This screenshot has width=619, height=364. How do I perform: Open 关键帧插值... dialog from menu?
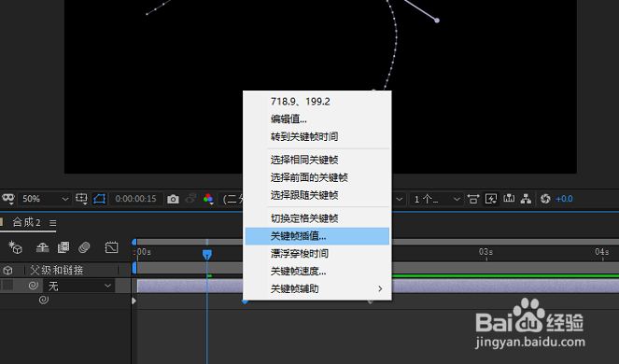click(317, 236)
